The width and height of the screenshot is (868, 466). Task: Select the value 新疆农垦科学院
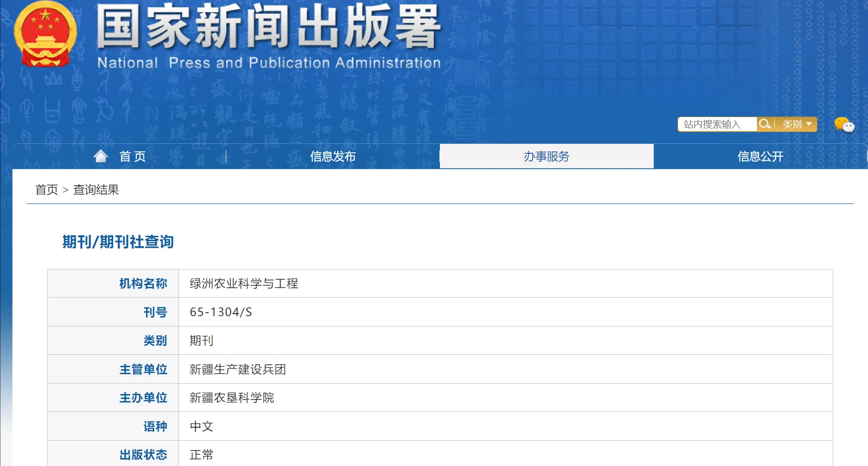(232, 398)
